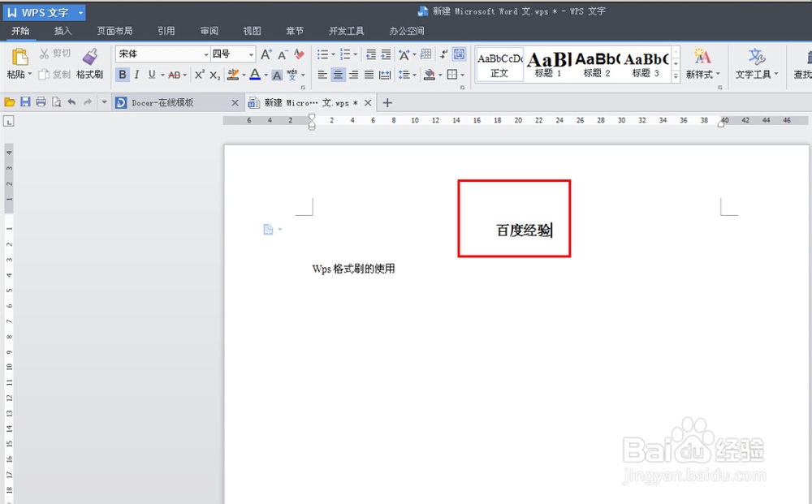This screenshot has width=812, height=504.
Task: Toggle the highlighted layout icon beside paragraph marks
Action: [459, 54]
